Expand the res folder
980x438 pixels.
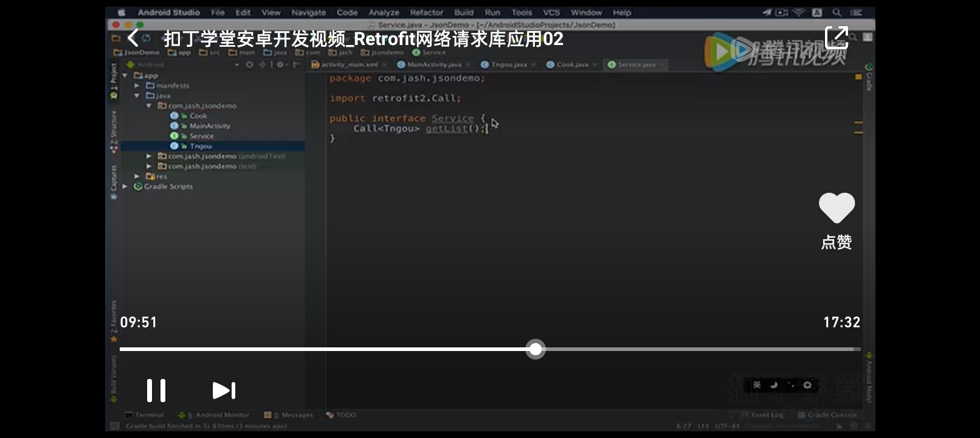click(137, 176)
